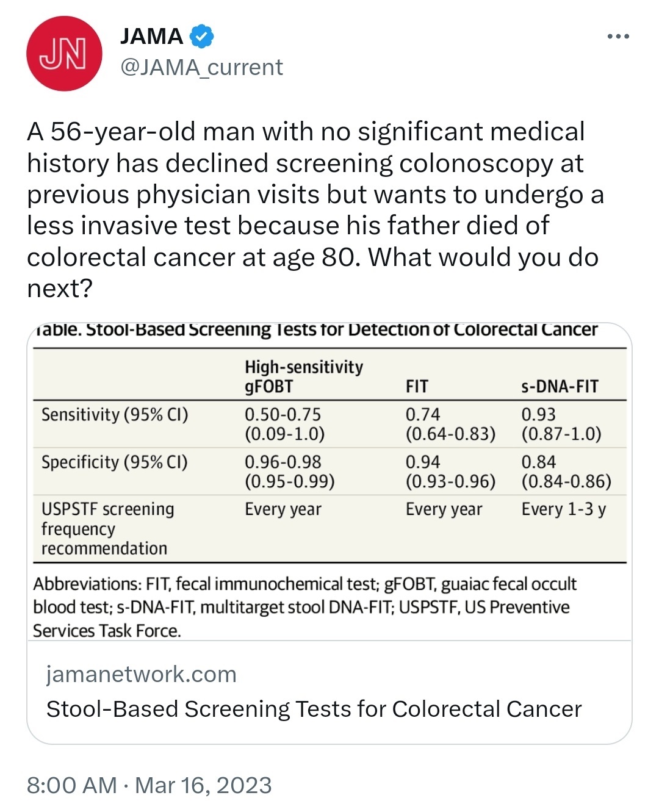
Task: Click the s-DNA-FIT column header
Action: (x=560, y=386)
